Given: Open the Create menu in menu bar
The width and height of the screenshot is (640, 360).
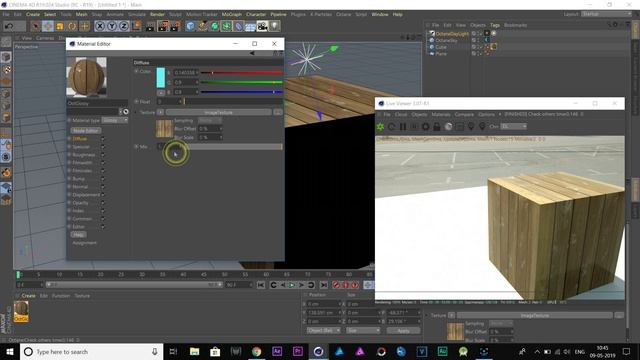Looking at the screenshot, I should point(33,14).
